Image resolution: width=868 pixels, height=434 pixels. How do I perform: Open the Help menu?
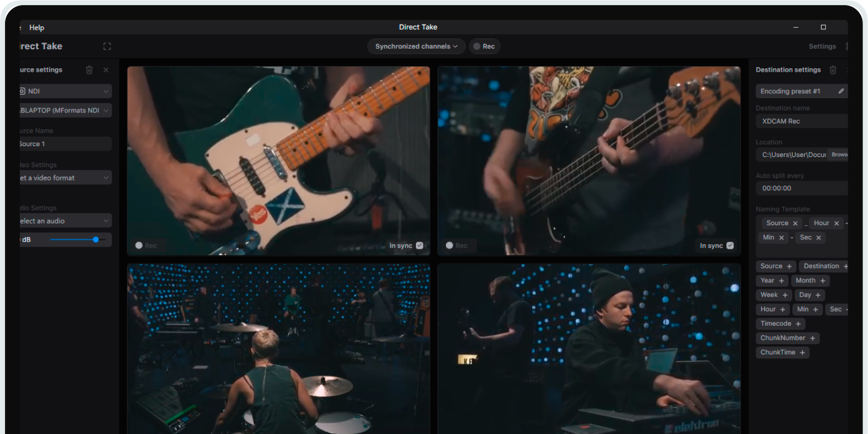pos(37,28)
